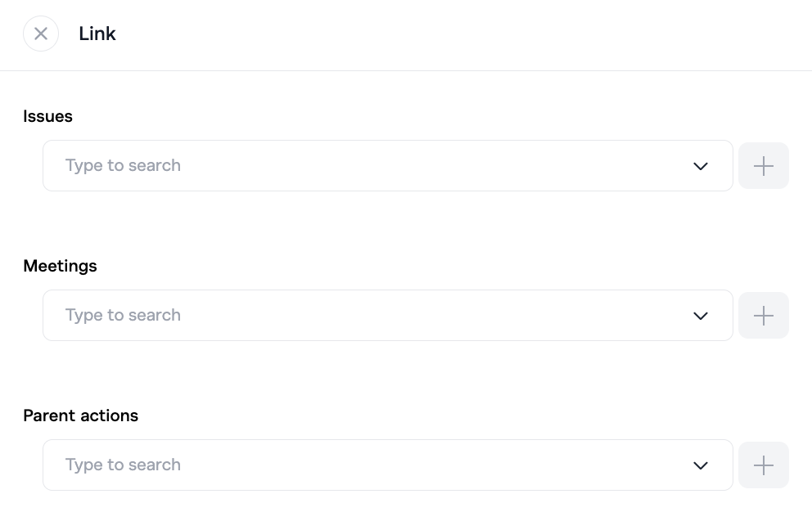This screenshot has width=812, height=530.
Task: Create a linked issue via plus button
Action: 764,166
